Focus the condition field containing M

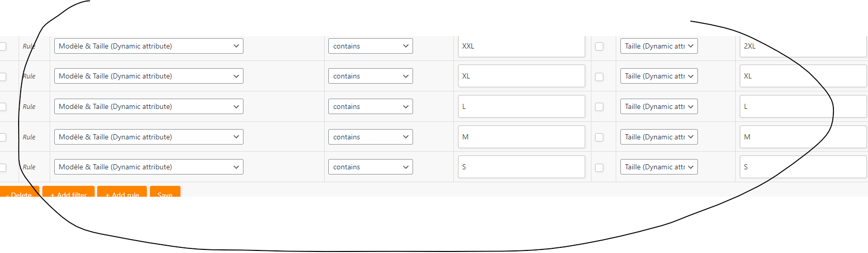tap(522, 137)
